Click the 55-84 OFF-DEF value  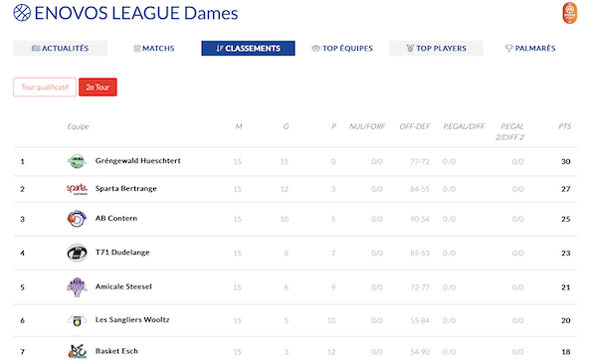click(x=420, y=320)
